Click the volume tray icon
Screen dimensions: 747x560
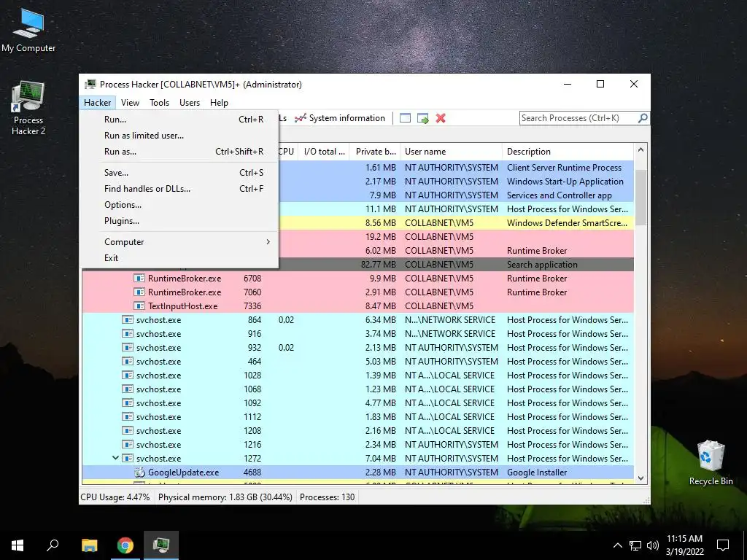pos(653,545)
